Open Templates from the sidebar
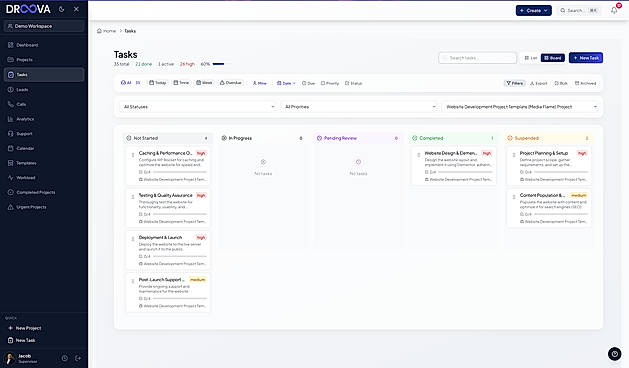Viewport: 629px width, 368px height. (44, 163)
